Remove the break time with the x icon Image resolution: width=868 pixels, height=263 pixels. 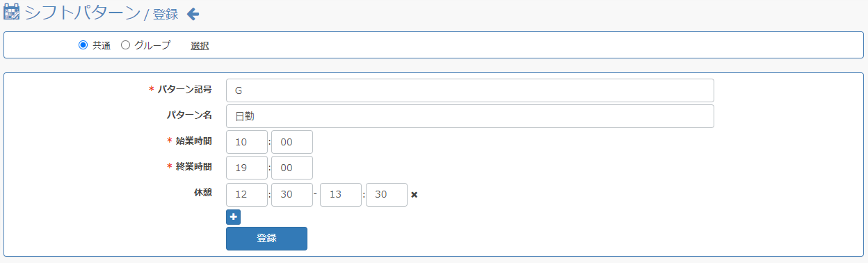point(415,195)
